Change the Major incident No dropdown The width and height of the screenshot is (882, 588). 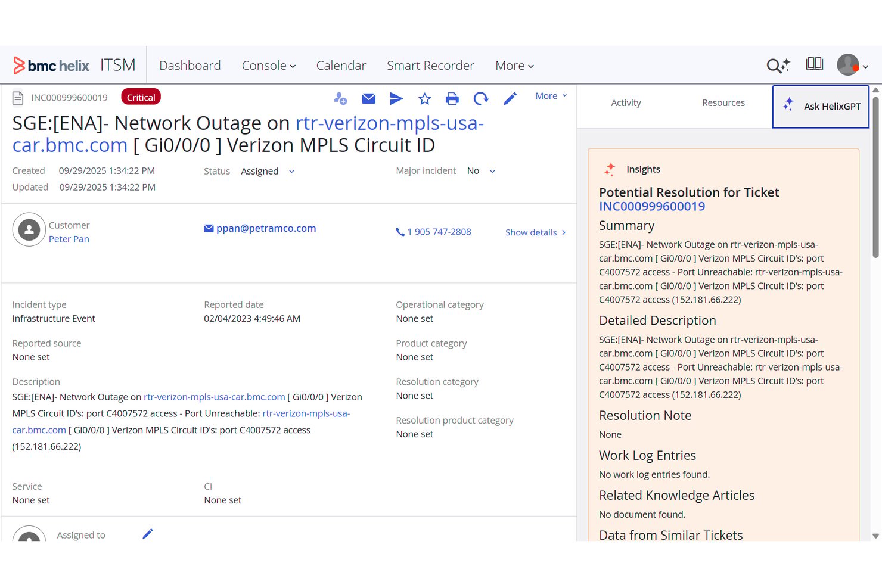tap(481, 171)
